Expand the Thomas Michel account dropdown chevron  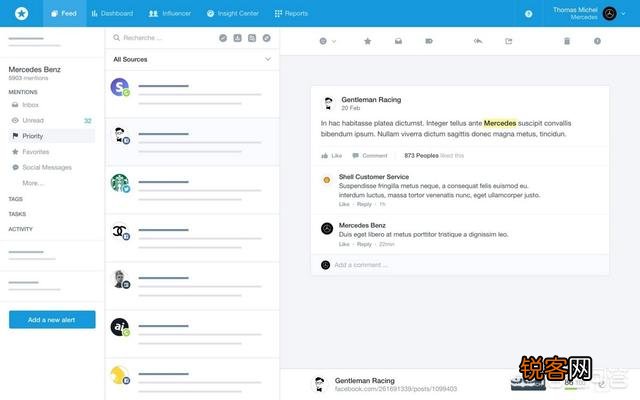coord(624,13)
